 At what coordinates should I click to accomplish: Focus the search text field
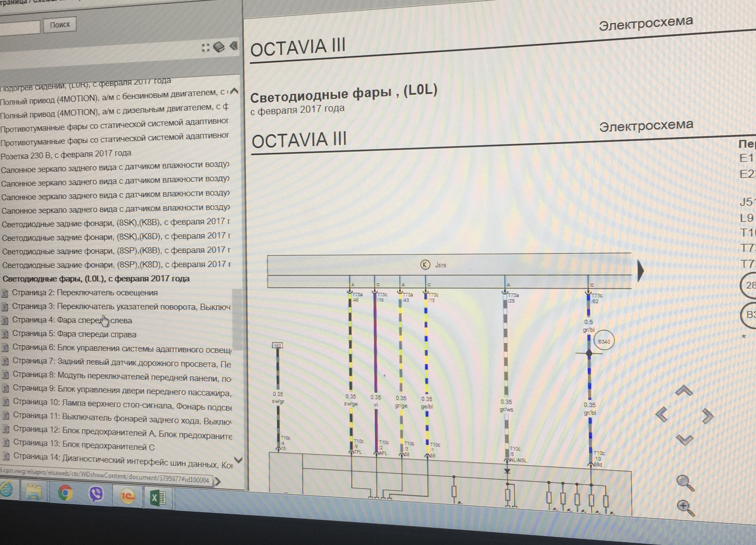coord(20,28)
